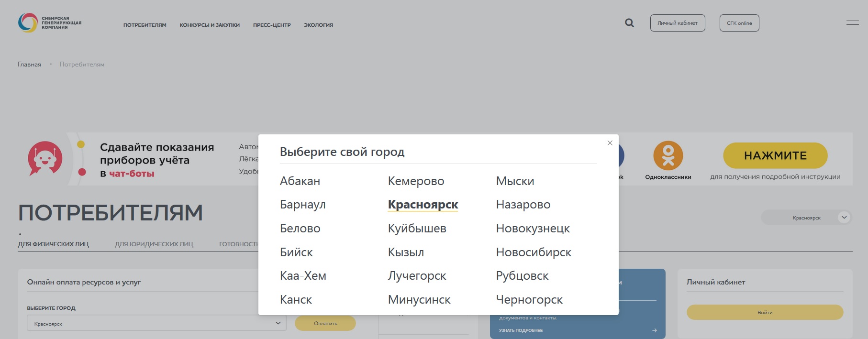Open the Экология menu item
Viewport: 868px width, 339px height.
pyautogui.click(x=318, y=25)
